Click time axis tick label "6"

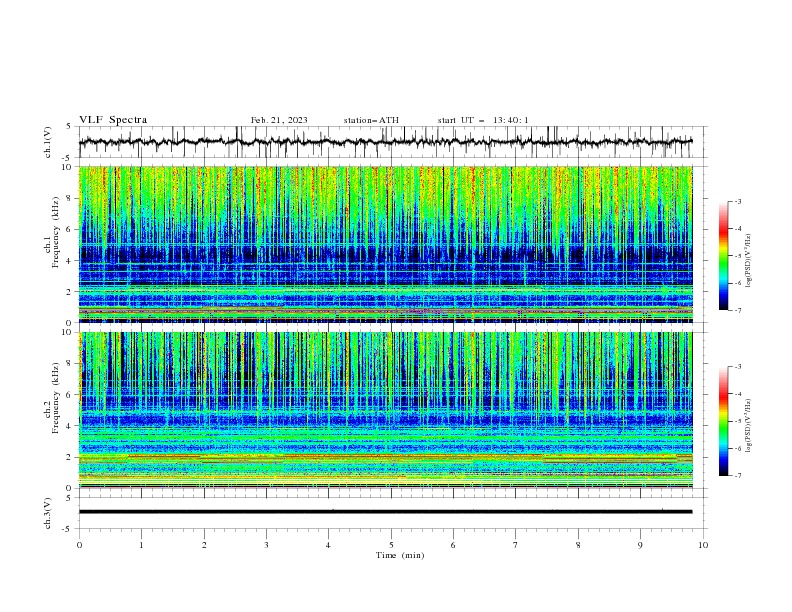click(x=453, y=545)
